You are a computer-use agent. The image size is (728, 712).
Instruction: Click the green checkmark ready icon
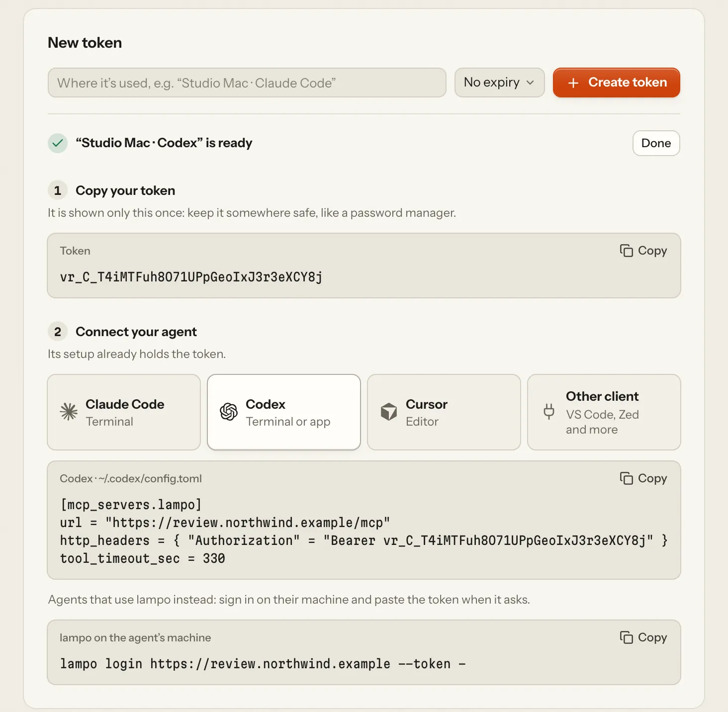click(x=58, y=143)
